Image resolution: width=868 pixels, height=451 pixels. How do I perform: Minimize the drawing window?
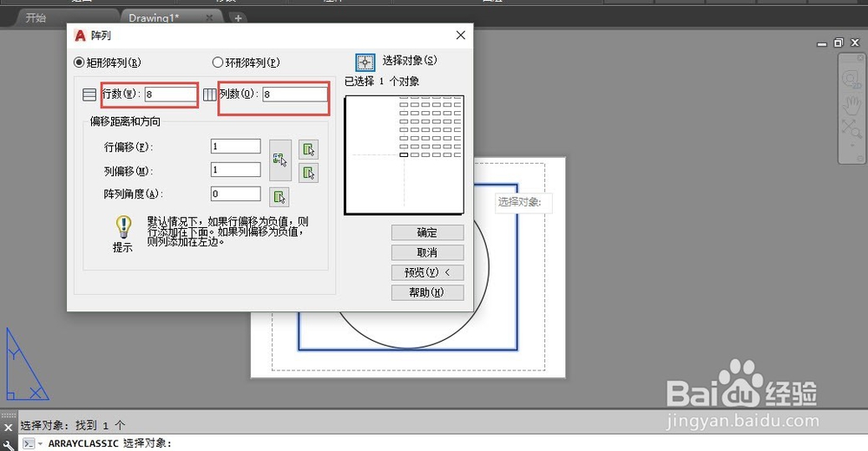(822, 43)
